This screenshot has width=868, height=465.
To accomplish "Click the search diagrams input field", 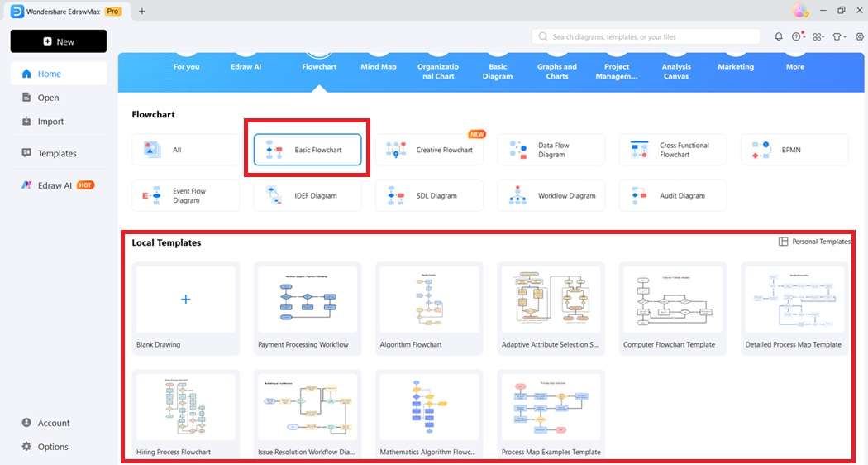I will click(x=646, y=36).
